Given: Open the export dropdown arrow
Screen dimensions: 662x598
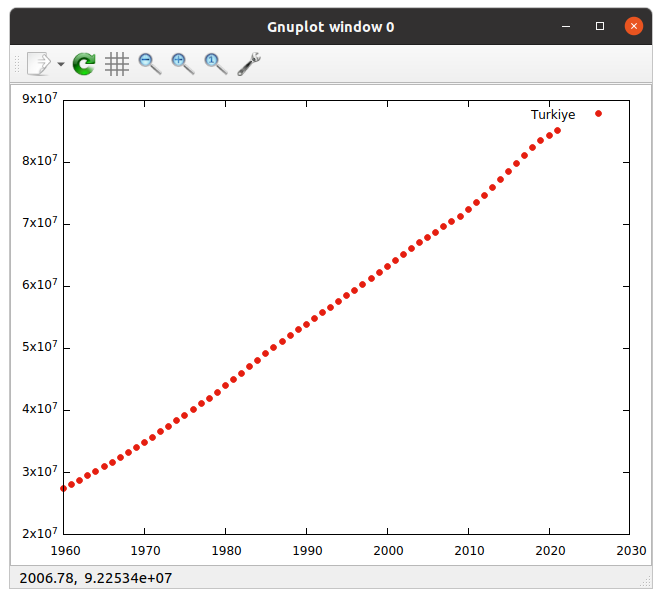Looking at the screenshot, I should click(x=61, y=65).
